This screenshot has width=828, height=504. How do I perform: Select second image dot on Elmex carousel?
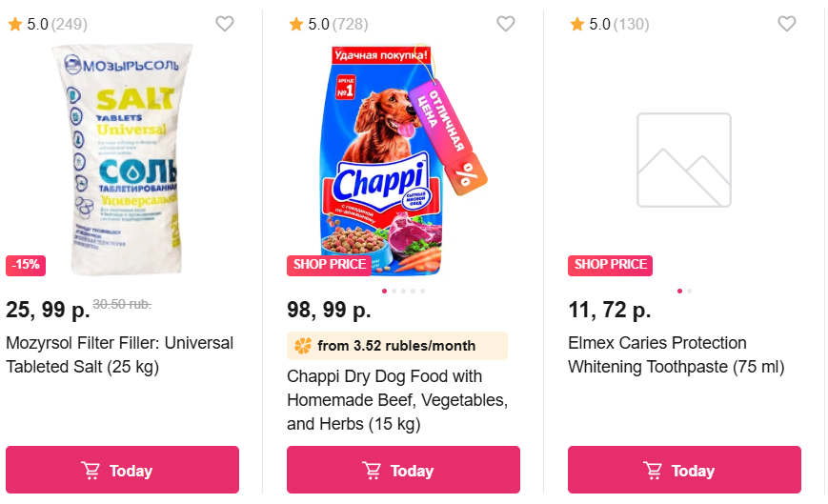[690, 291]
